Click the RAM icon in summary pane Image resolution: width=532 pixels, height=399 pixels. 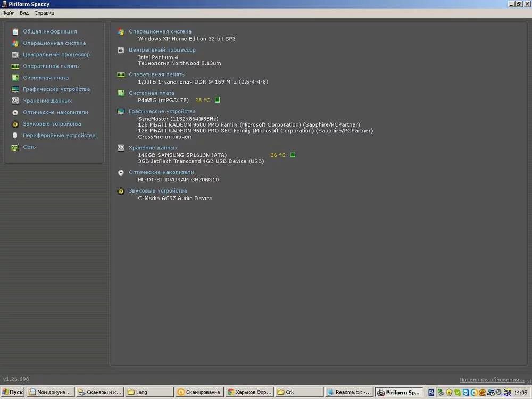point(121,74)
